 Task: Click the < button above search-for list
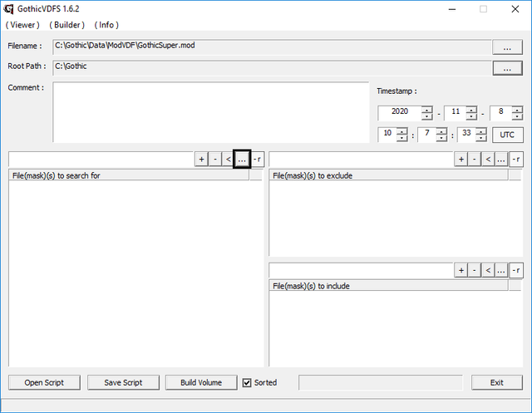point(229,159)
